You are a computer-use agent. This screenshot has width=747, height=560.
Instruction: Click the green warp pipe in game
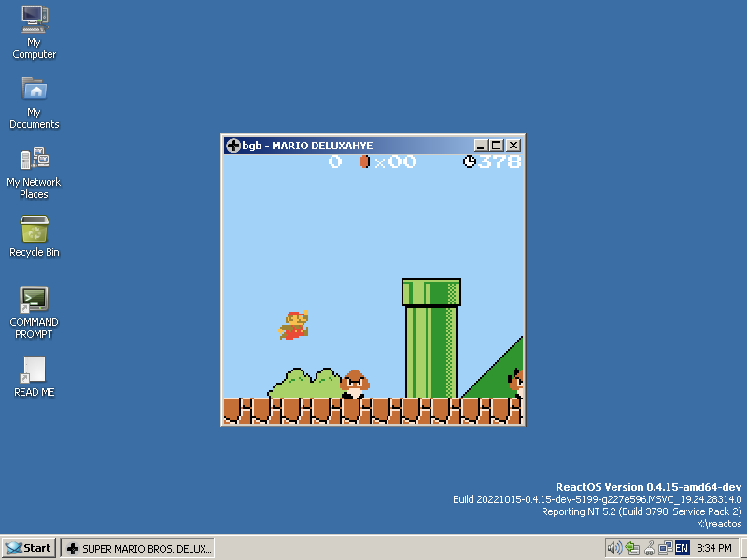pyautogui.click(x=431, y=338)
